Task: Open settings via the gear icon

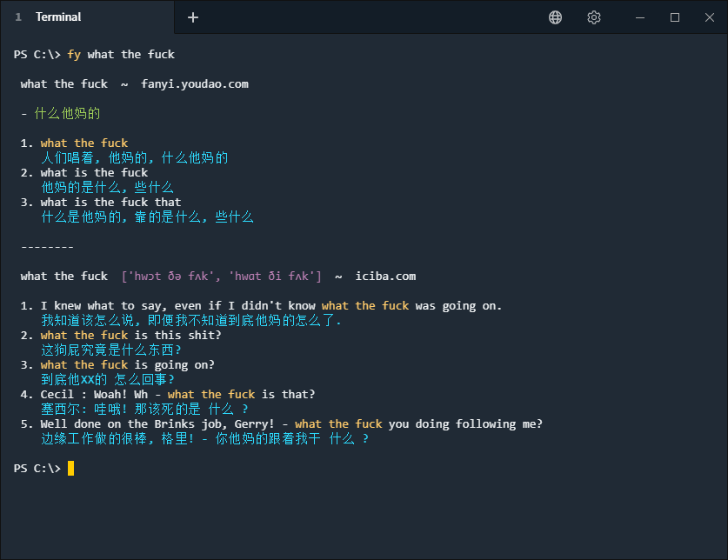Action: tap(594, 17)
